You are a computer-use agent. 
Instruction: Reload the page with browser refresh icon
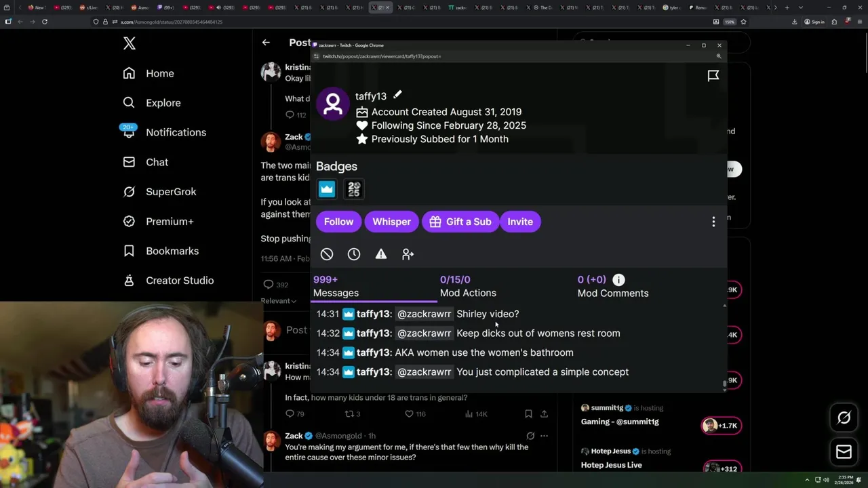45,22
